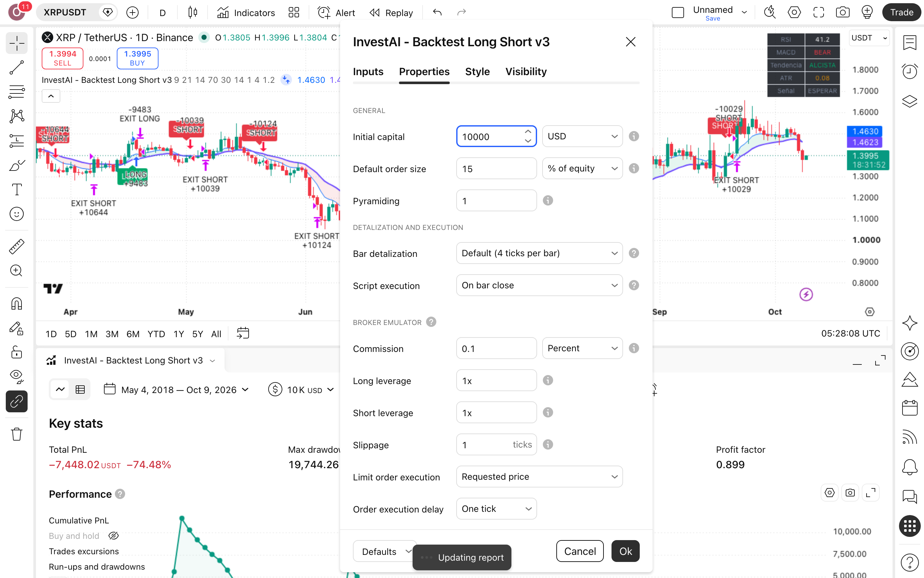Select the ruler measure tool
This screenshot has width=924, height=578.
pos(16,247)
